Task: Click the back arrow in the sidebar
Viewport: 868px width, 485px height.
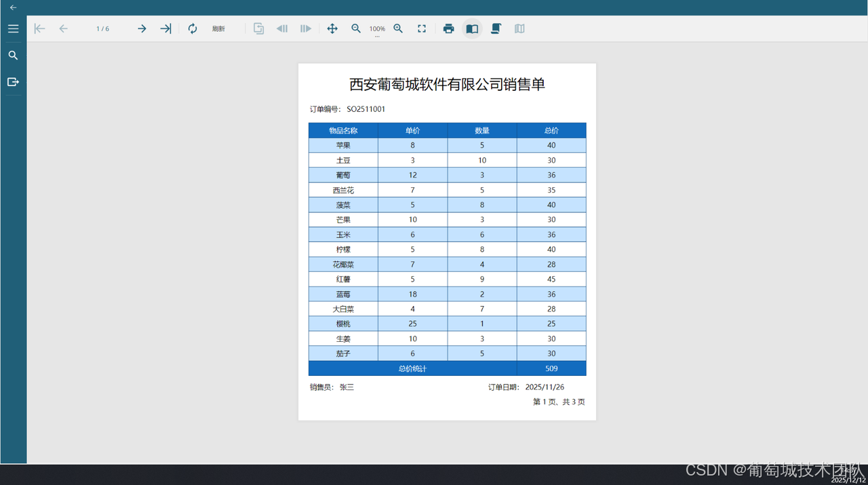Action: pyautogui.click(x=13, y=7)
